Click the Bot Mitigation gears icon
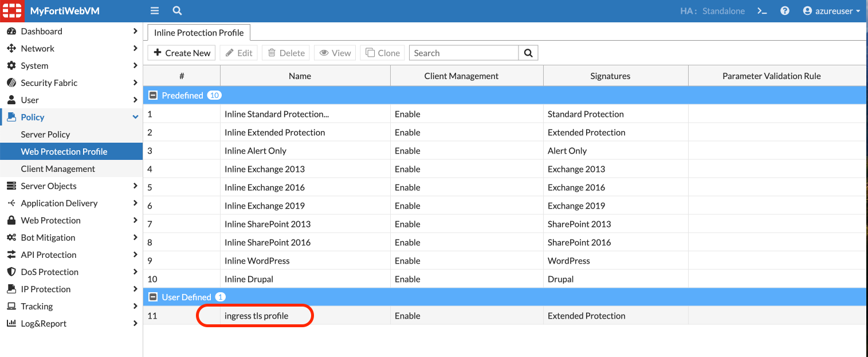 (11, 238)
